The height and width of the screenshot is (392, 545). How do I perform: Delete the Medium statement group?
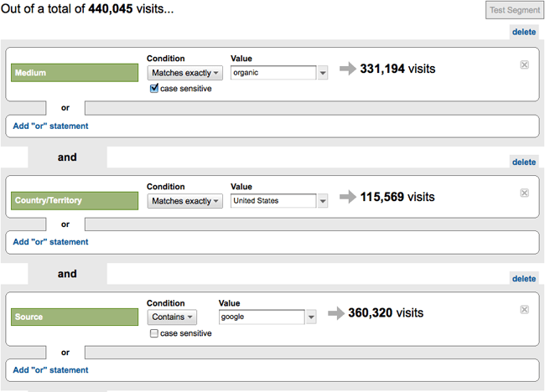tap(523, 33)
